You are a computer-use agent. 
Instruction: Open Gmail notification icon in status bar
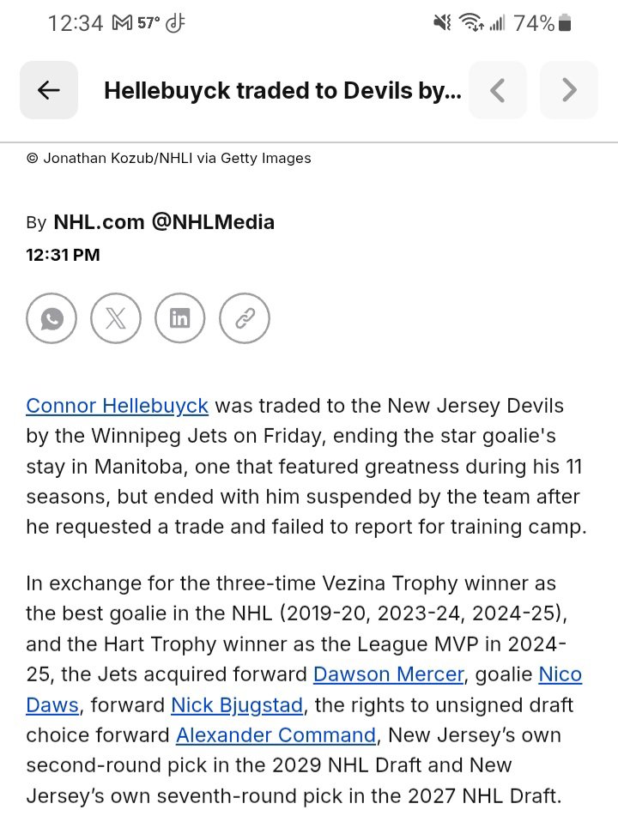pyautogui.click(x=122, y=23)
